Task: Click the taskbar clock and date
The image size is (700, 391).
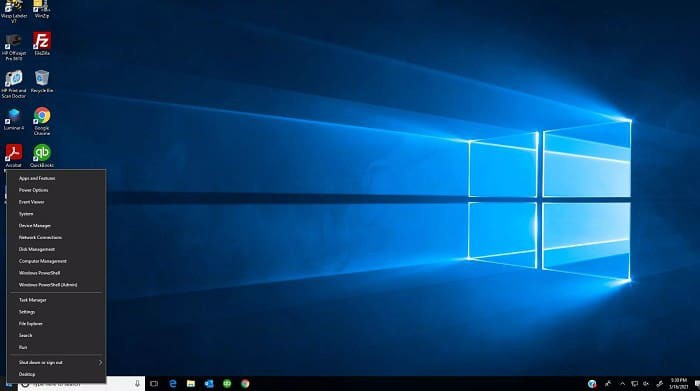Action: point(679,383)
